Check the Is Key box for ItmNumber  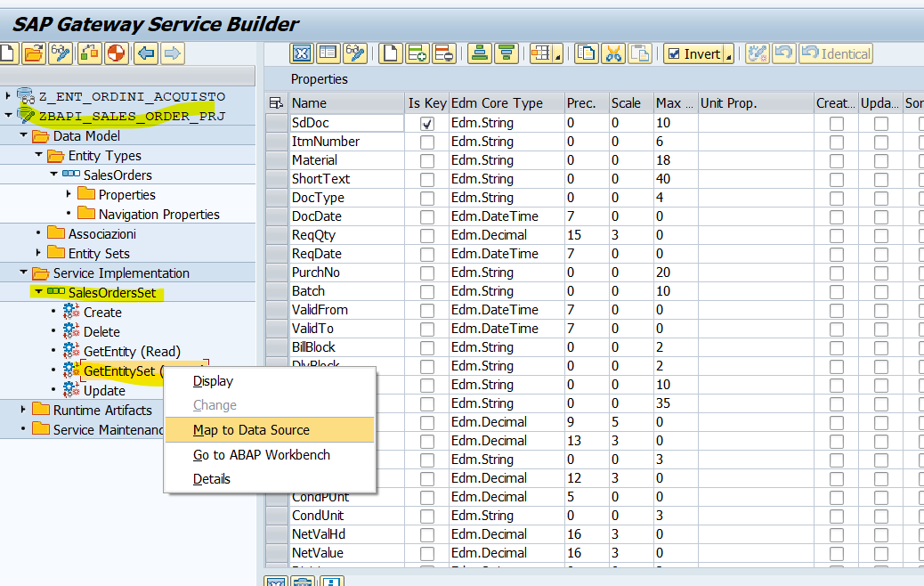coord(427,142)
